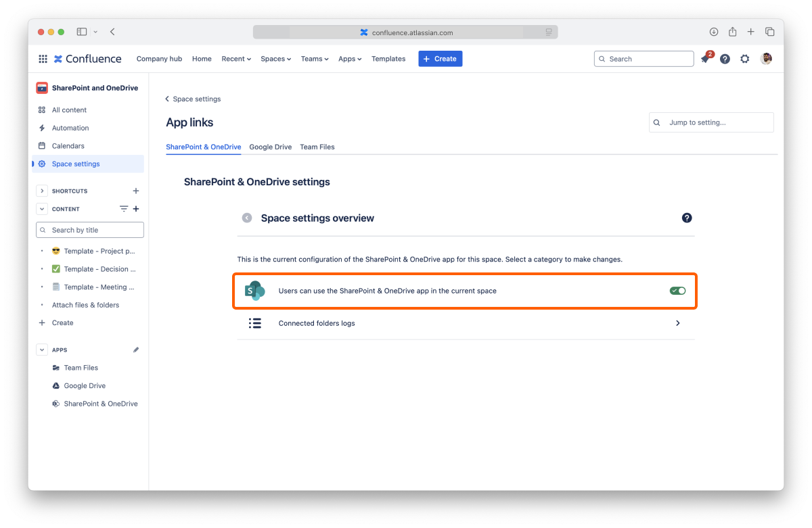This screenshot has width=812, height=528.
Task: Open the Teams dropdown in top navigation
Action: 314,59
